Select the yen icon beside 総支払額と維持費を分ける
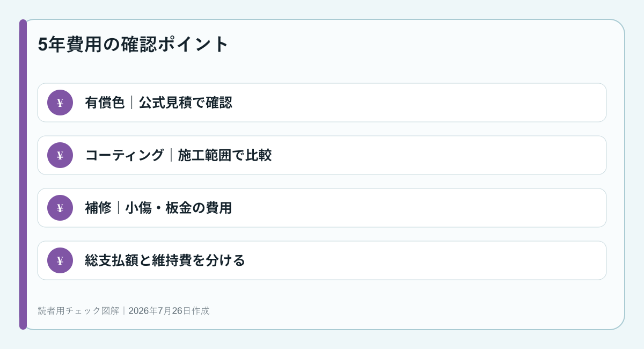This screenshot has height=349, width=644. (x=60, y=260)
